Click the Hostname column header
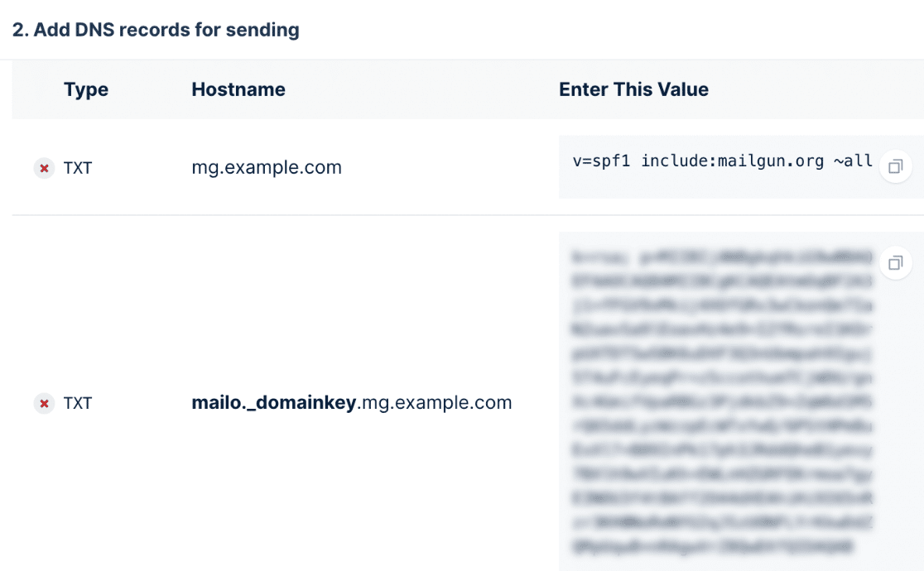 (x=238, y=89)
